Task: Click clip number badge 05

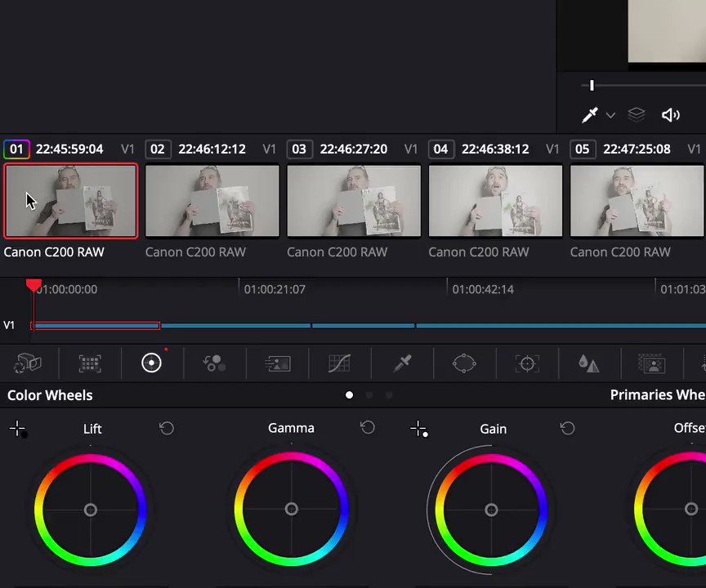Action: [583, 149]
